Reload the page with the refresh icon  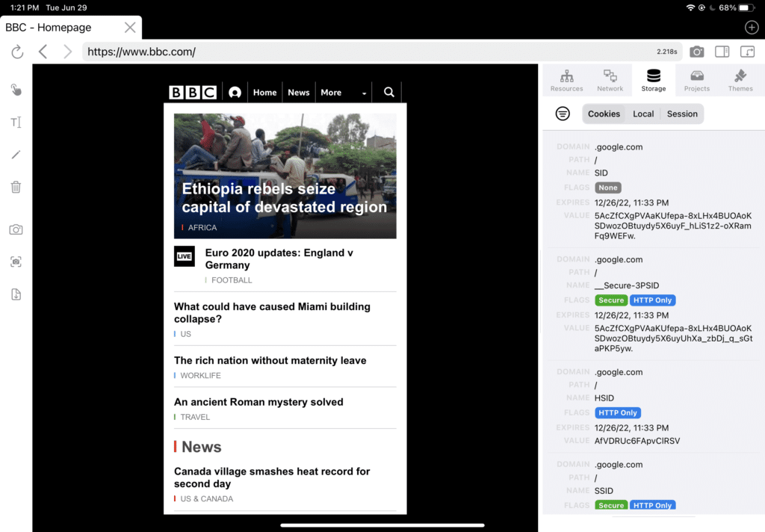coord(17,52)
